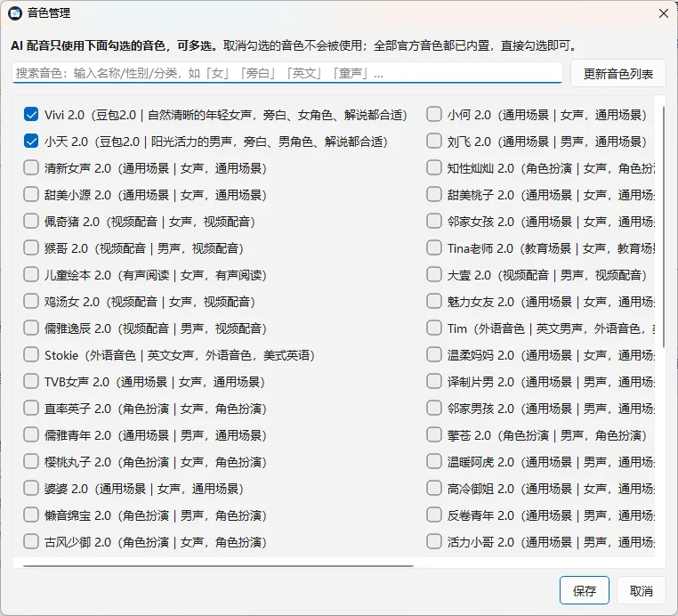Click the horizontal scrollbar at bottom
This screenshot has height=616, width=678.
tap(218, 565)
